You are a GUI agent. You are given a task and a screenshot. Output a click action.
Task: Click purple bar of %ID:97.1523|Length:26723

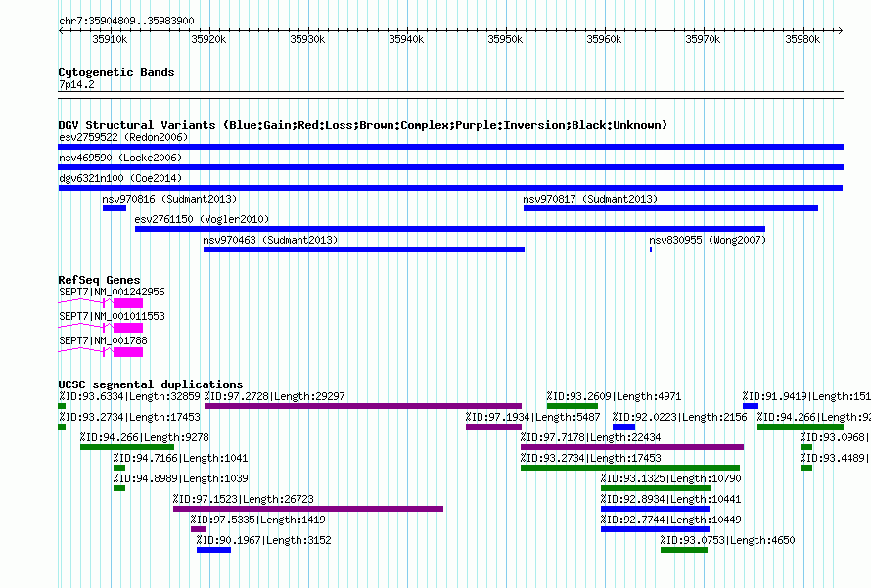308,509
